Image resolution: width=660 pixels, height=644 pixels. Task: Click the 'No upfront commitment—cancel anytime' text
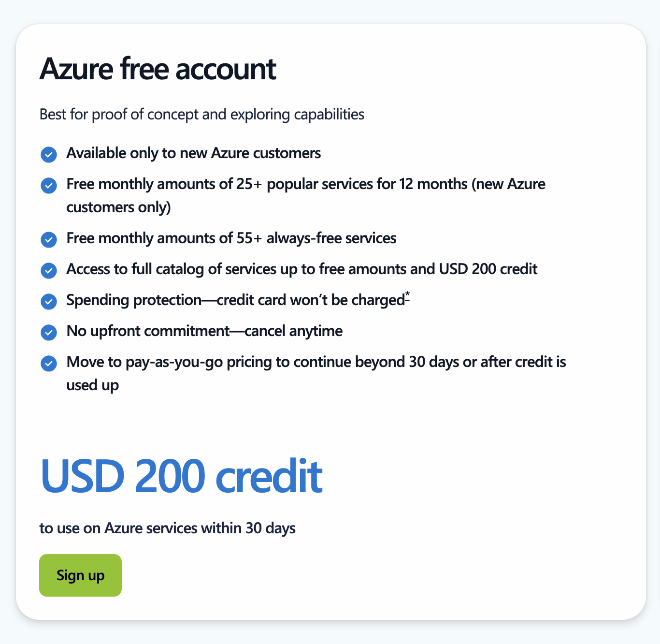[x=204, y=331]
